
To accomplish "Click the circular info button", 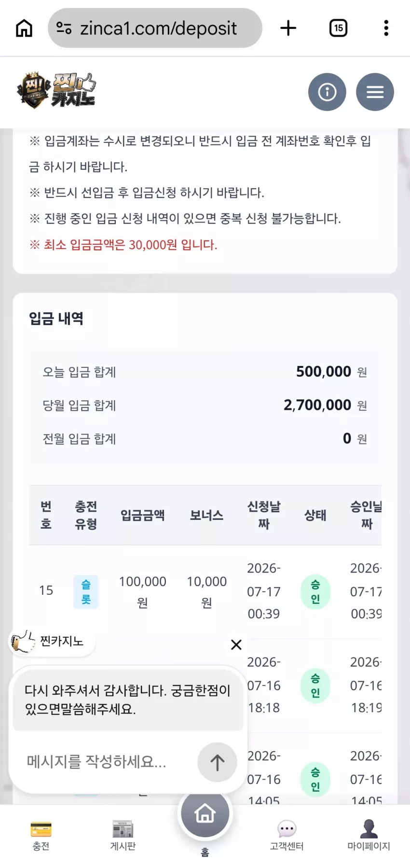I will [327, 92].
